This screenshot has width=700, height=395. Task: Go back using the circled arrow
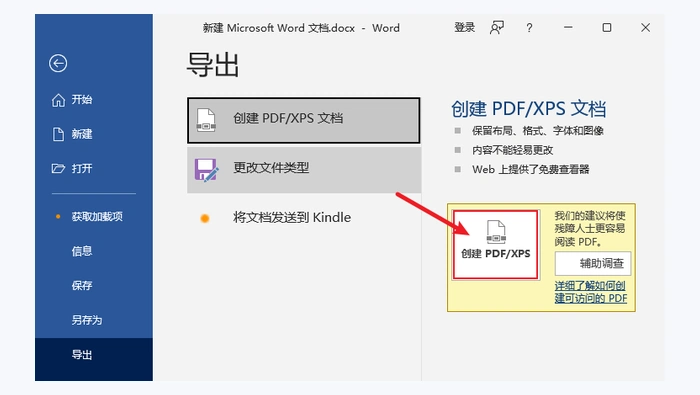tap(58, 63)
